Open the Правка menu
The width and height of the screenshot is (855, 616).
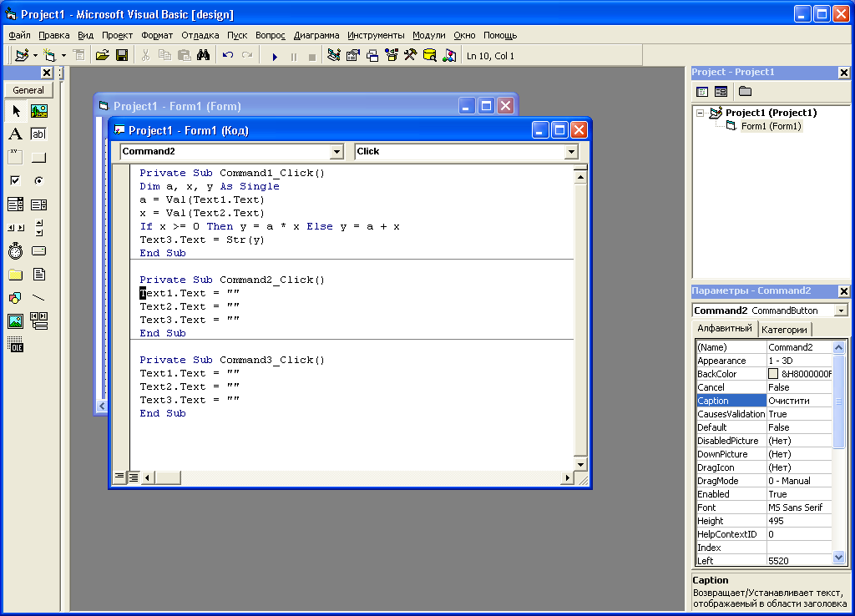click(54, 35)
